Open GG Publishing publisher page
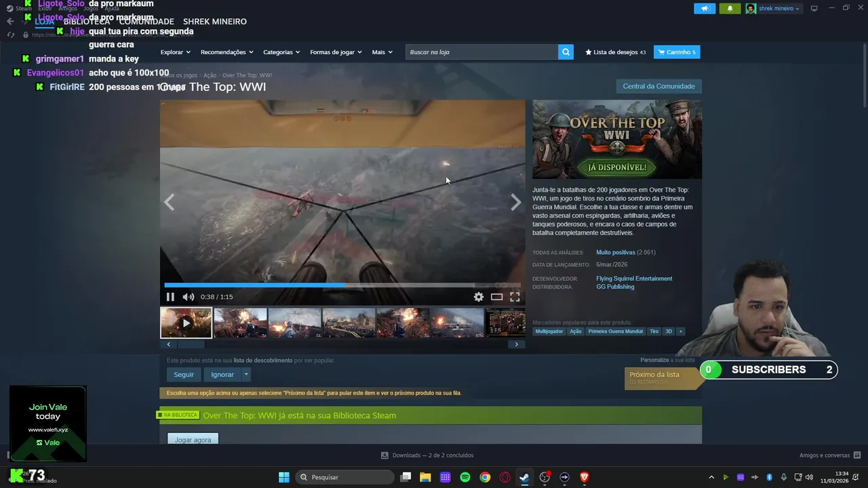868x488 pixels. point(615,287)
